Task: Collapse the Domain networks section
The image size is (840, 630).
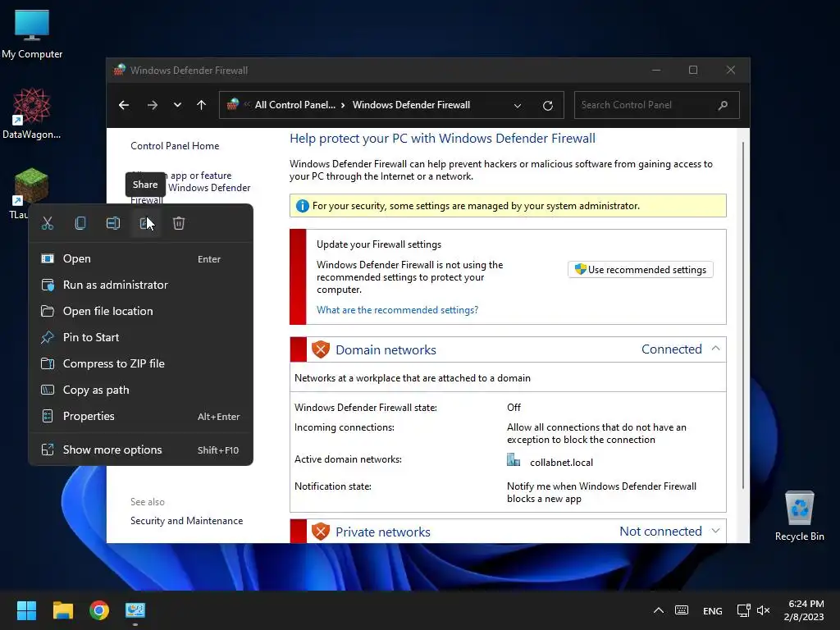Action: coord(715,349)
